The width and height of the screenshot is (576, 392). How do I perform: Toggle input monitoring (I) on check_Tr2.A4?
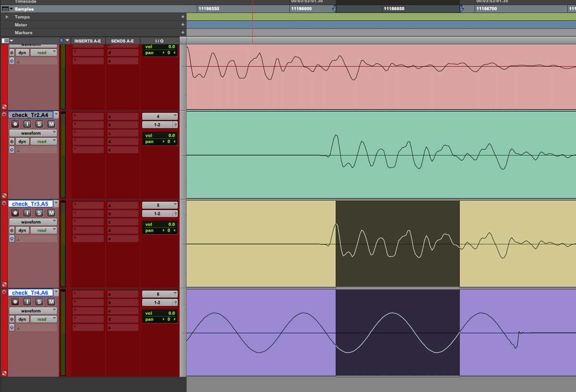pos(27,124)
